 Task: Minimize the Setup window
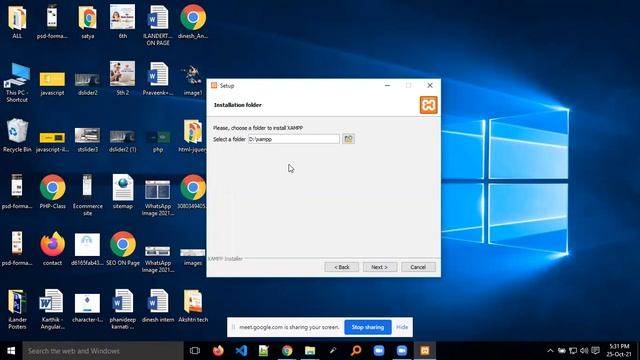387,85
